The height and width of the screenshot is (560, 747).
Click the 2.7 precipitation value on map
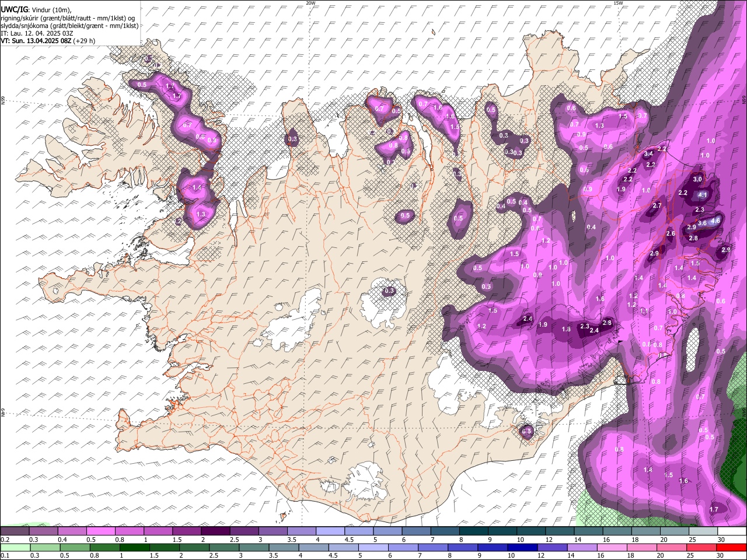coord(657,205)
